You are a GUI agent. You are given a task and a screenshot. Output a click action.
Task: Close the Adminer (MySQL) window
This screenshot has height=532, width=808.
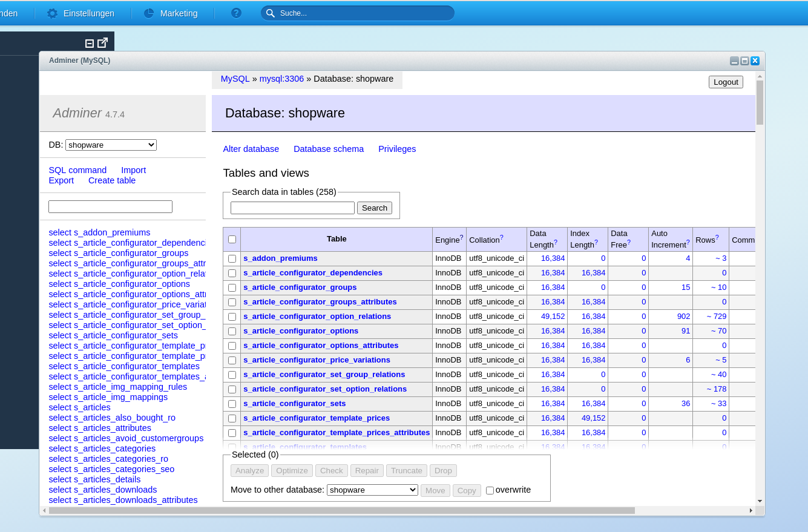click(x=755, y=61)
